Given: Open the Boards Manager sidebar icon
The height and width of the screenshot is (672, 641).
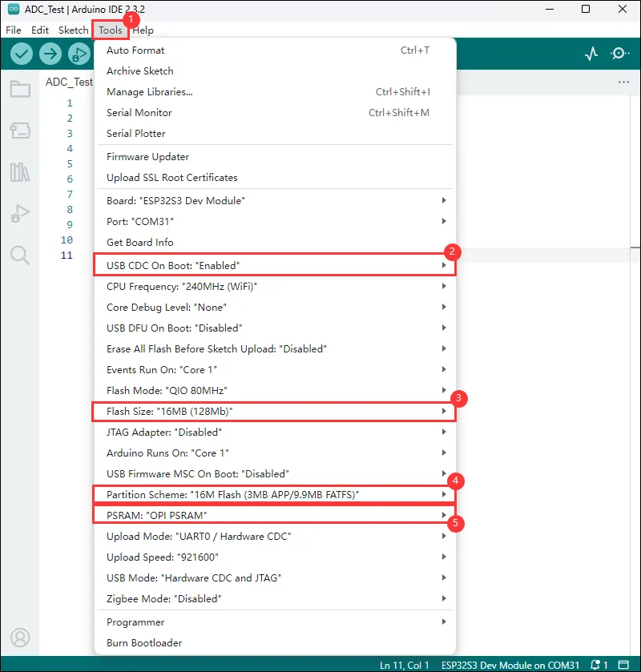Looking at the screenshot, I should [20, 131].
